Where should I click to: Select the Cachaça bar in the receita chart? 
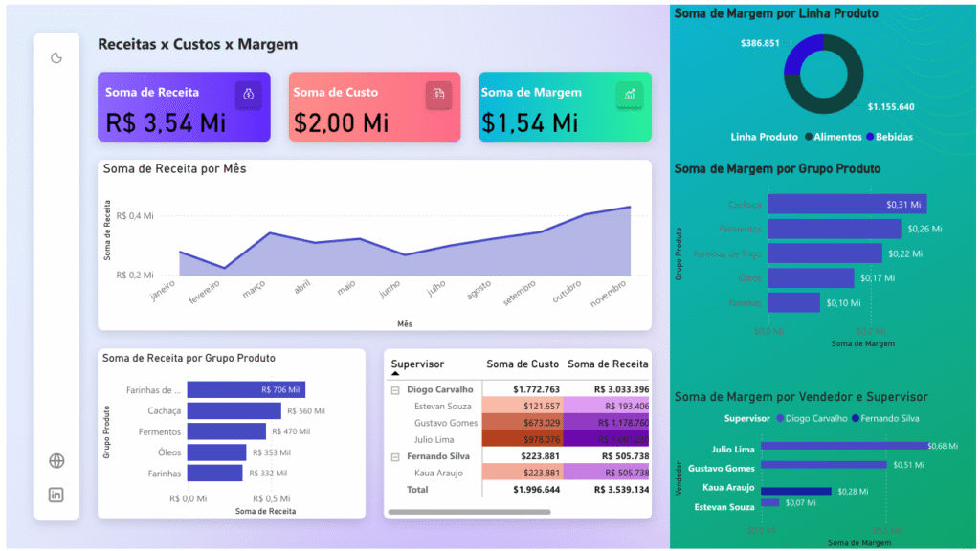234,410
